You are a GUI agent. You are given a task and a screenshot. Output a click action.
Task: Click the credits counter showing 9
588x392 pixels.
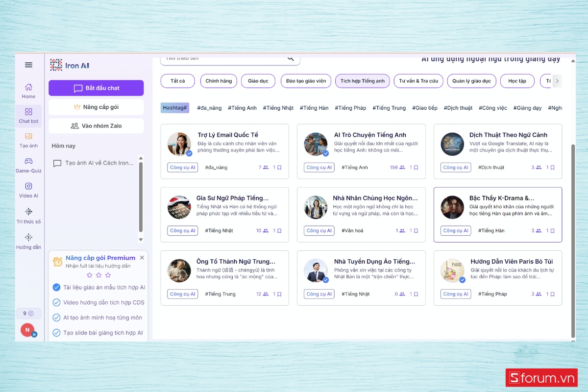pos(28,313)
